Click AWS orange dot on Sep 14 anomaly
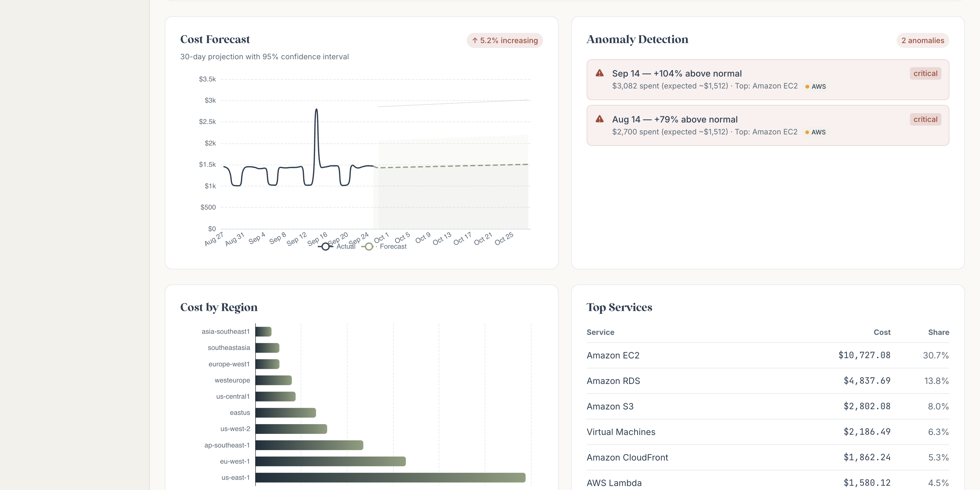Image resolution: width=980 pixels, height=490 pixels. (x=807, y=87)
